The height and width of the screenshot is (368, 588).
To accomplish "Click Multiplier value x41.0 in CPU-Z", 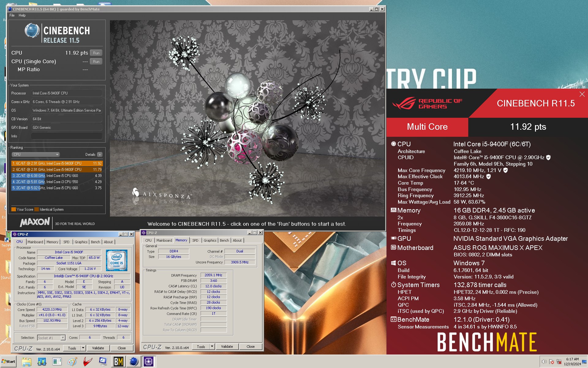I will coord(52,315).
